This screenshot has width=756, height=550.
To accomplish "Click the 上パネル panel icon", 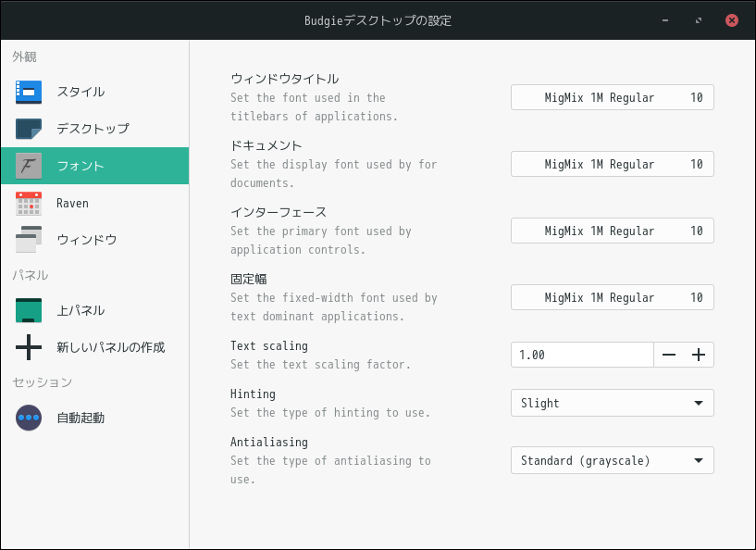I will (x=29, y=310).
